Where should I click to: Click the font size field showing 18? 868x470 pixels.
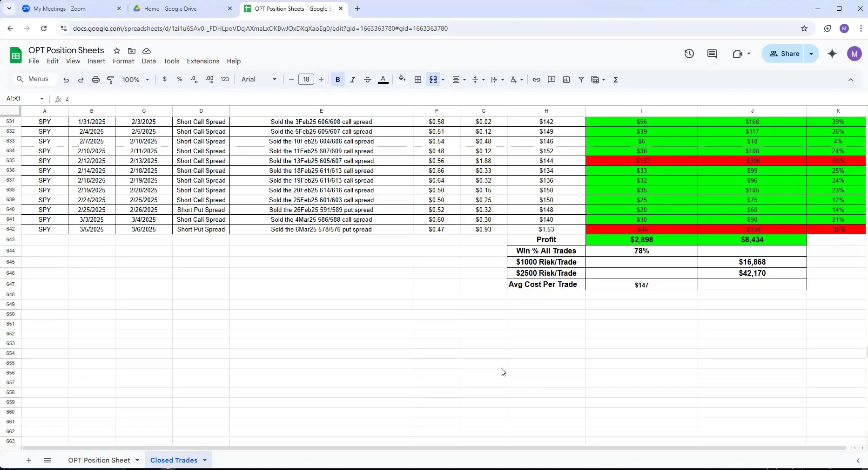(306, 80)
